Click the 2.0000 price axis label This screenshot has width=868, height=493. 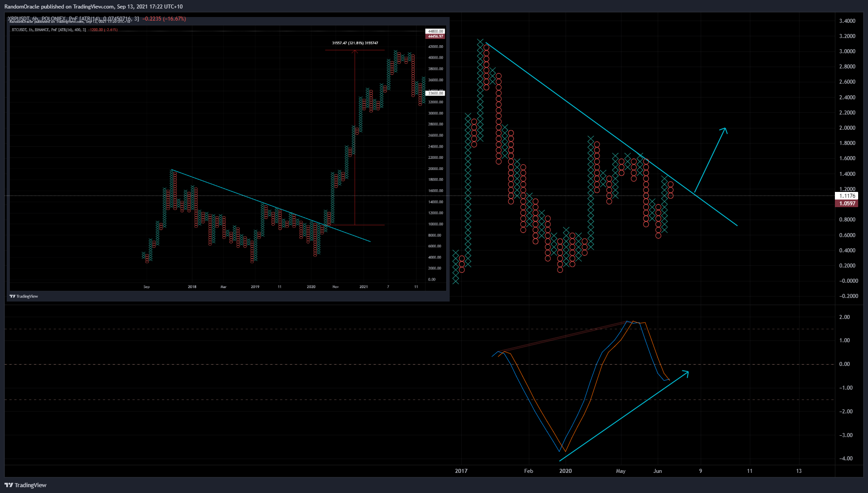[847, 128]
